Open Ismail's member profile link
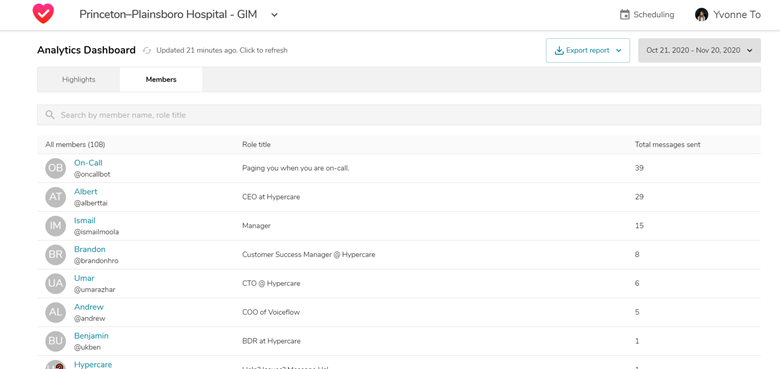 tap(85, 220)
